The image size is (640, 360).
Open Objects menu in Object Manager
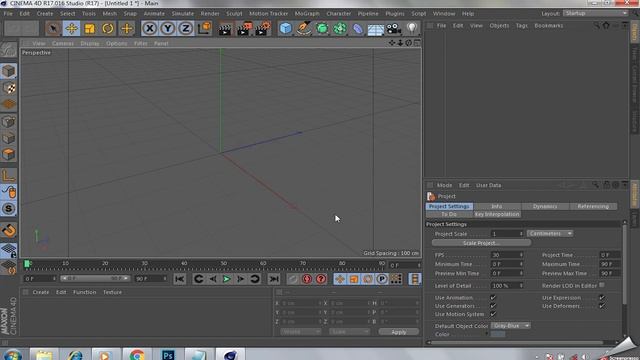[x=499, y=25]
